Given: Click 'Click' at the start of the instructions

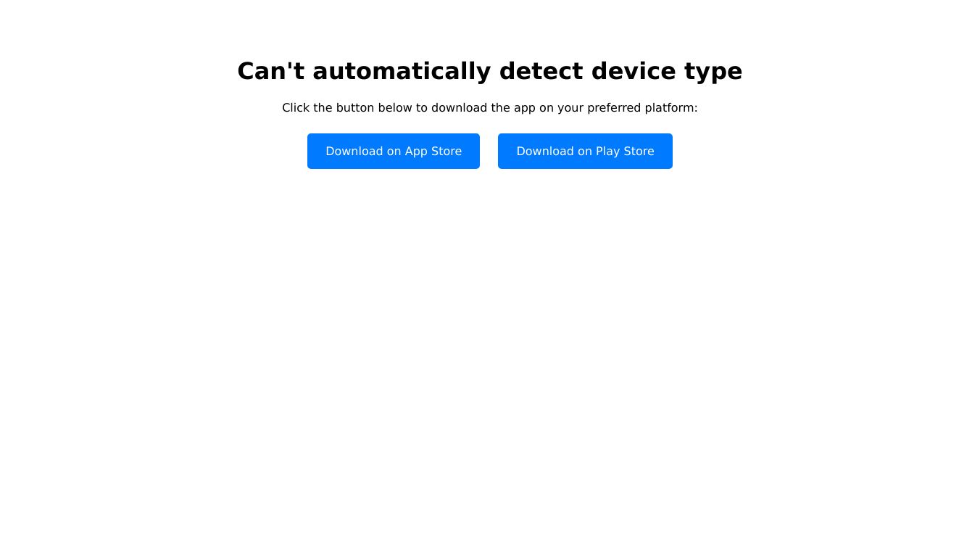Looking at the screenshot, I should pyautogui.click(x=296, y=108).
